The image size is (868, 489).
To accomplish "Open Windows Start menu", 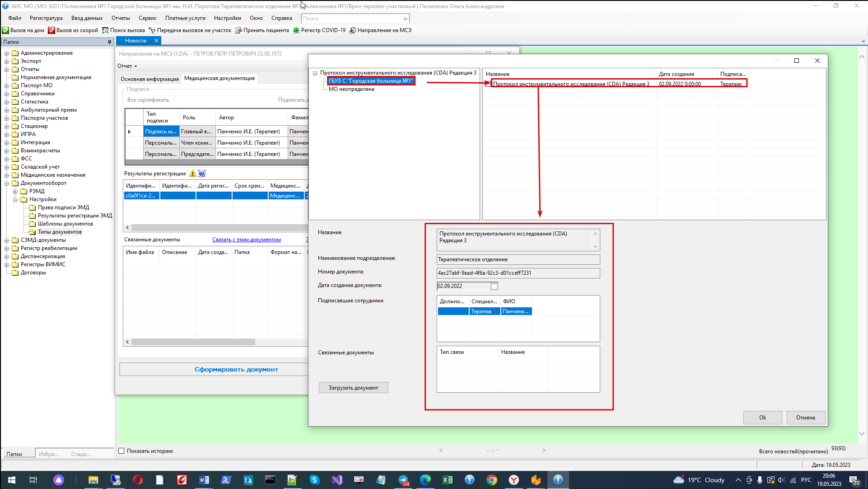I will 12,480.
